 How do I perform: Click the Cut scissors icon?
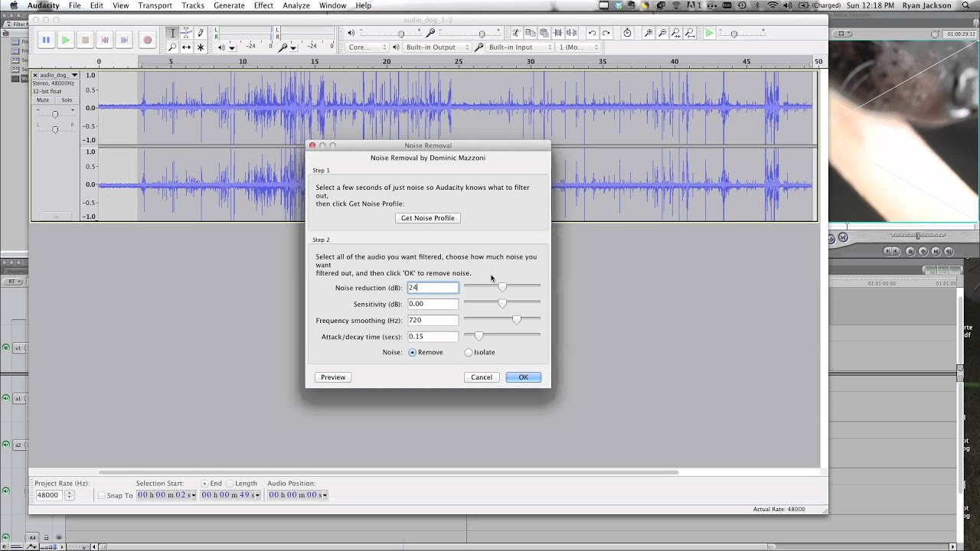tap(516, 33)
